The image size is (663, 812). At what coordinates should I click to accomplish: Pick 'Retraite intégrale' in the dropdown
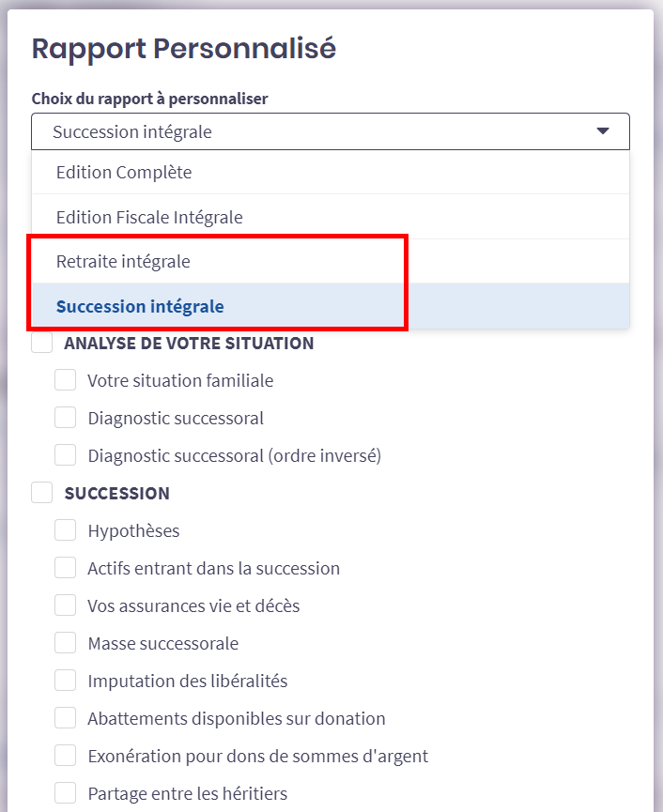pos(123,261)
